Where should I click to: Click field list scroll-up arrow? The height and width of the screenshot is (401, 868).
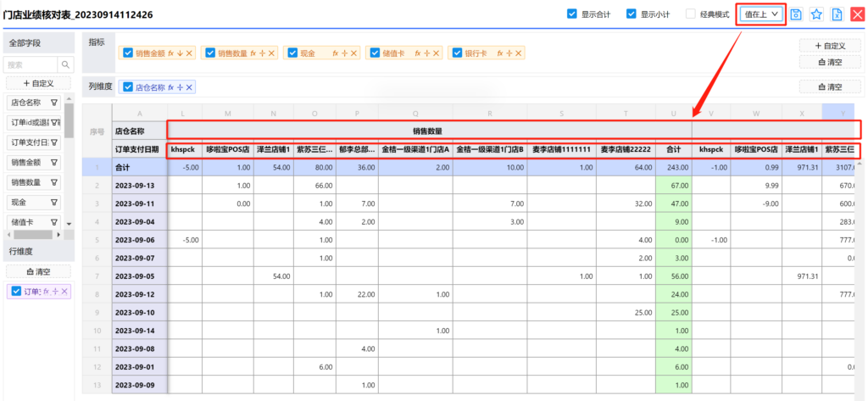coord(70,99)
